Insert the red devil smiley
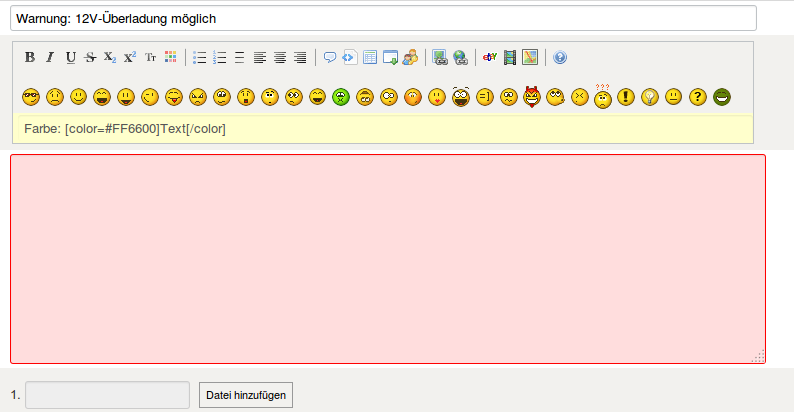This screenshot has height=412, width=794. [532, 97]
